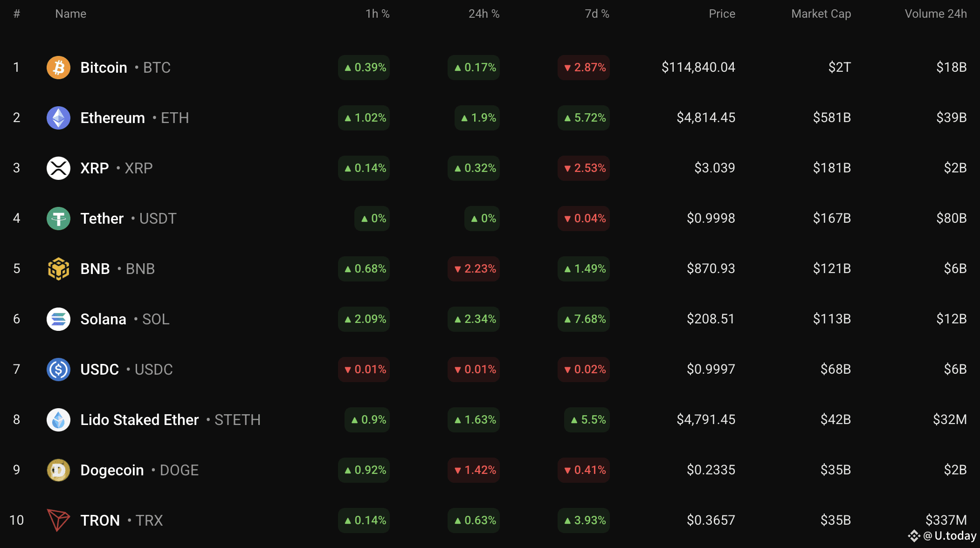Click the Price column header
This screenshot has width=980, height=548.
point(722,14)
